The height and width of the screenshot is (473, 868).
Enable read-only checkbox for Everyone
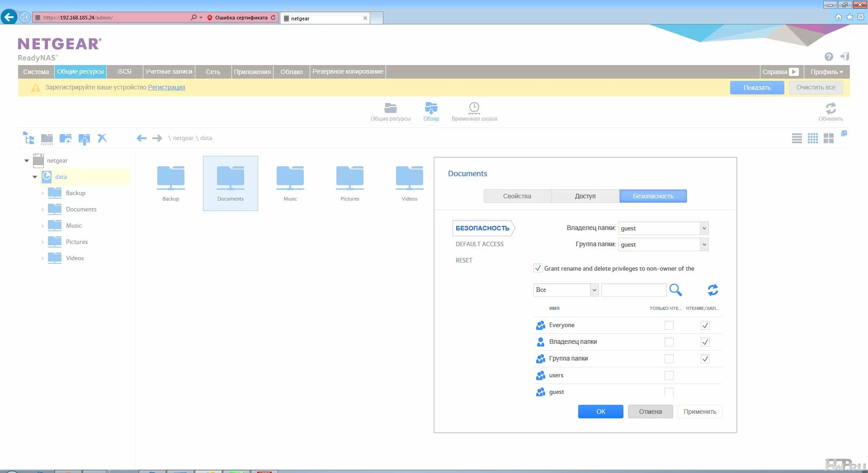tap(669, 325)
